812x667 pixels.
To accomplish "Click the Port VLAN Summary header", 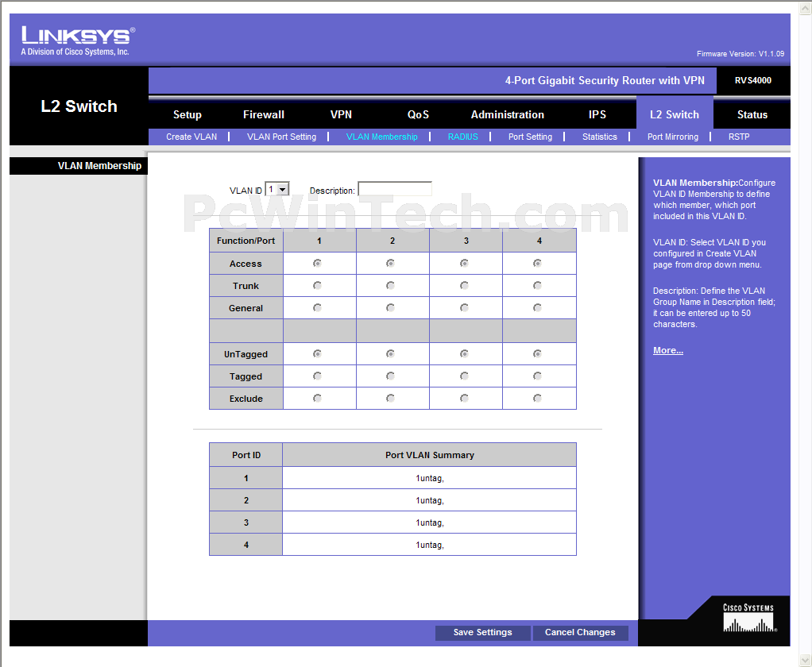I will pyautogui.click(x=430, y=455).
